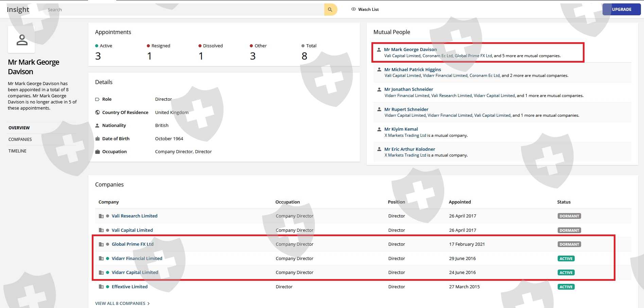Open X Markets Trading Ltd under Eric Kolodner
The image size is (644, 308).
point(405,155)
